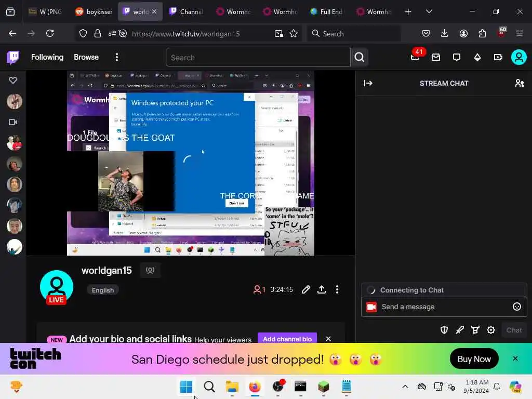Open the stream options three-dot menu
The width and height of the screenshot is (532, 399).
click(x=337, y=289)
